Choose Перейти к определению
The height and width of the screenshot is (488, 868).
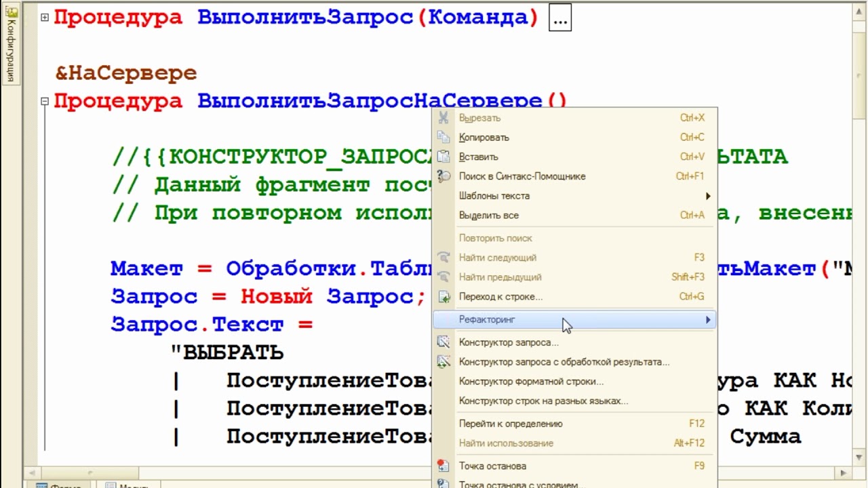point(574,424)
